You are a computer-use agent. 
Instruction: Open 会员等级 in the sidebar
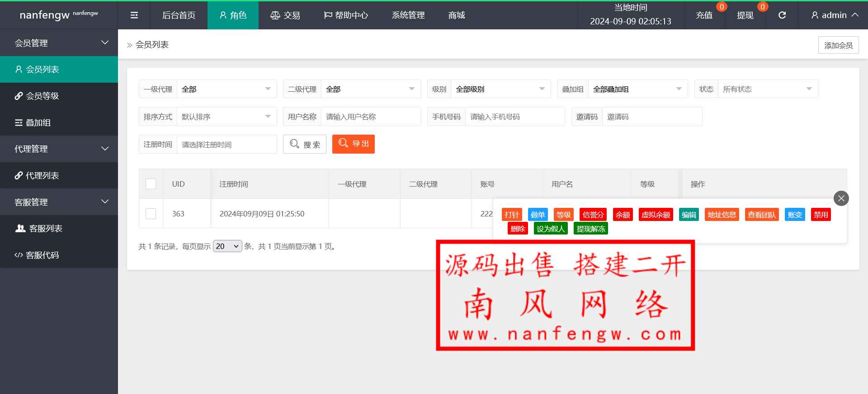coord(59,96)
